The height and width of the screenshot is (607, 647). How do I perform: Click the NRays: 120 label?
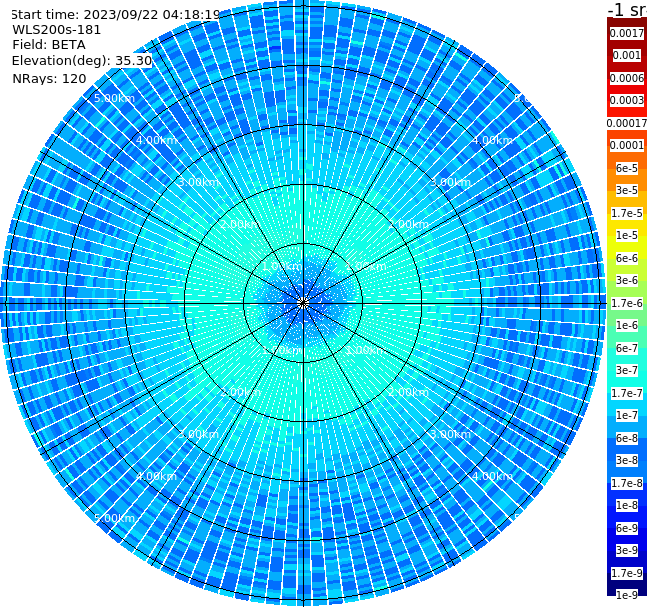tap(49, 78)
